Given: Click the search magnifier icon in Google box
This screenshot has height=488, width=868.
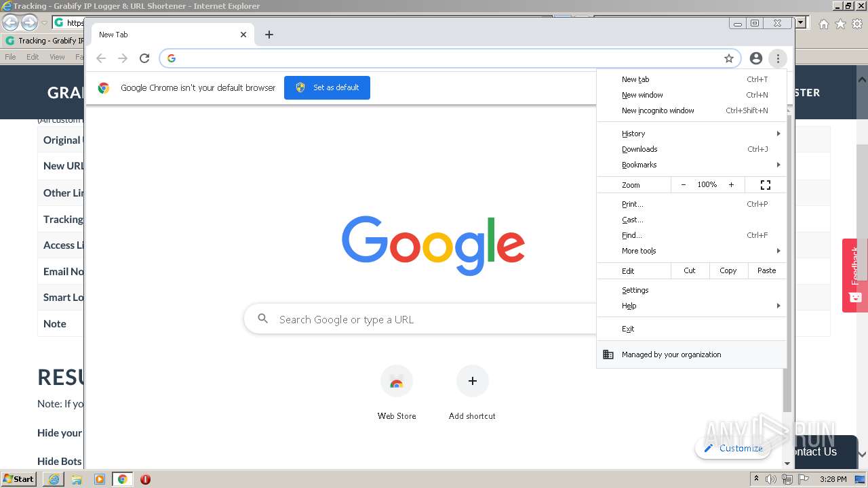Looking at the screenshot, I should [x=263, y=319].
